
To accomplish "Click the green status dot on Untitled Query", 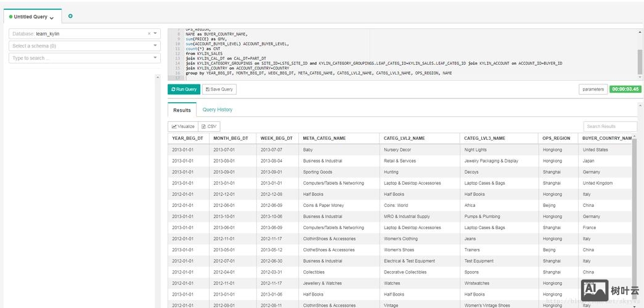I will (x=10, y=17).
